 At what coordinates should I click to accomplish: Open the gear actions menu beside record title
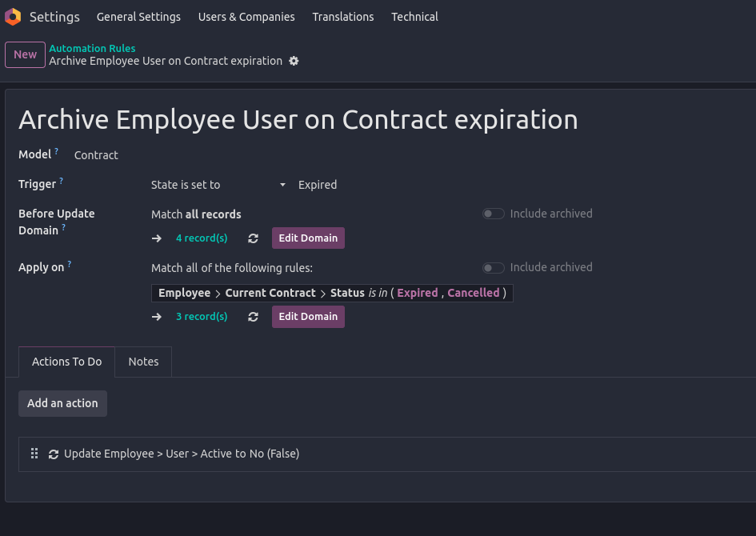pyautogui.click(x=294, y=61)
